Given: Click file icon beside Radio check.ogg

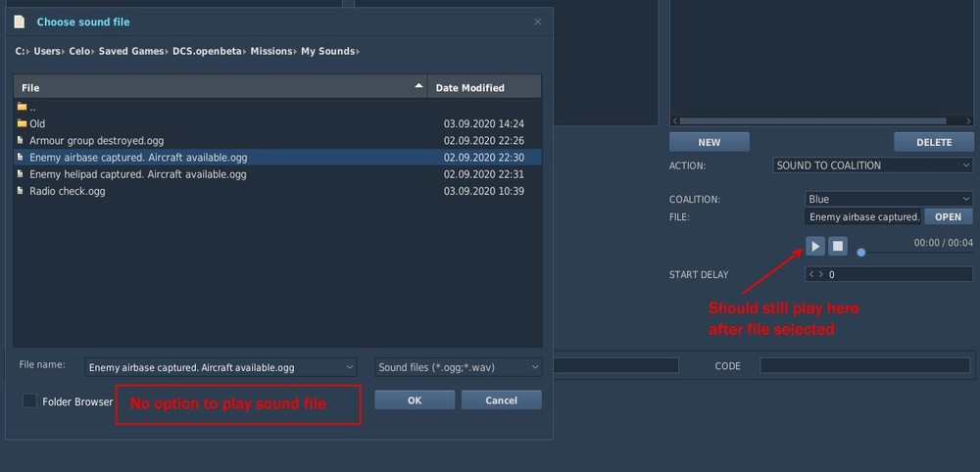Looking at the screenshot, I should (21, 191).
